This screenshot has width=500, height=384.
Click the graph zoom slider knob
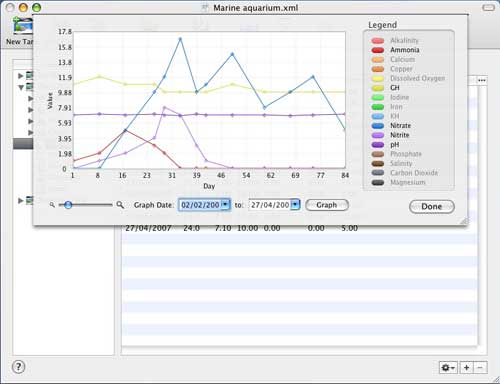pyautogui.click(x=68, y=205)
